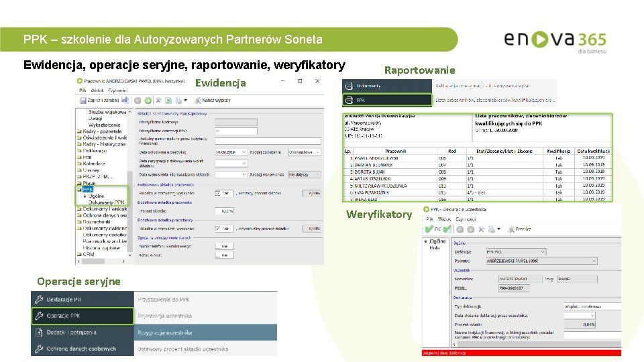Toggle the Nie checkbox for Adres e-mail
This screenshot has width=644, height=362.
[218, 255]
